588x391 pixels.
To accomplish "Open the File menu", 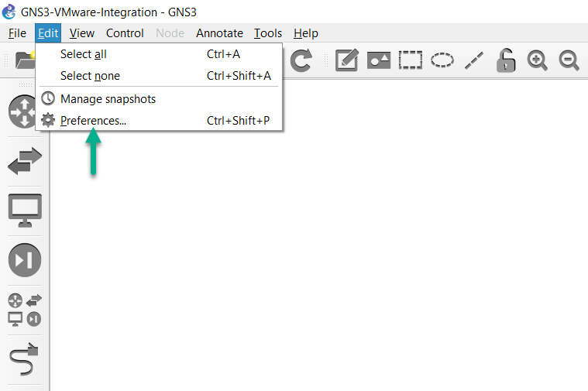I will [x=17, y=33].
